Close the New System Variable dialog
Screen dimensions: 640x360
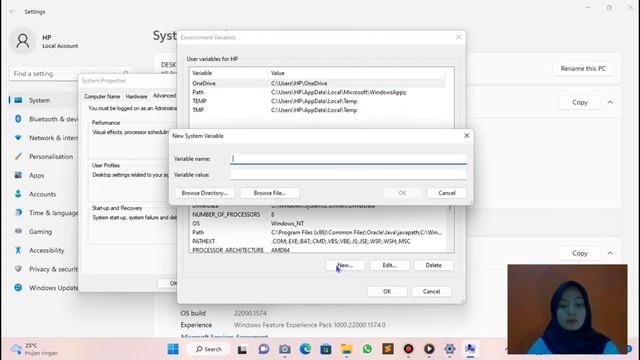pos(467,136)
